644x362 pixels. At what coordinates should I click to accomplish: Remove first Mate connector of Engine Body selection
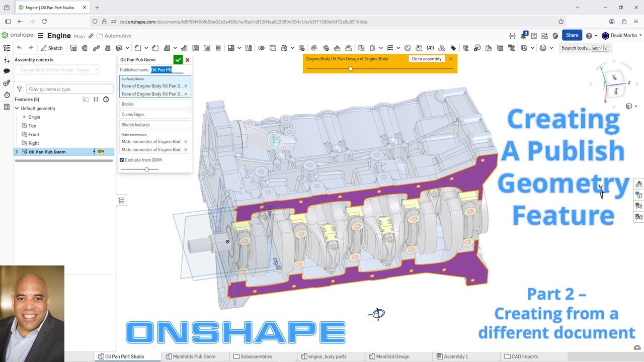186,142
